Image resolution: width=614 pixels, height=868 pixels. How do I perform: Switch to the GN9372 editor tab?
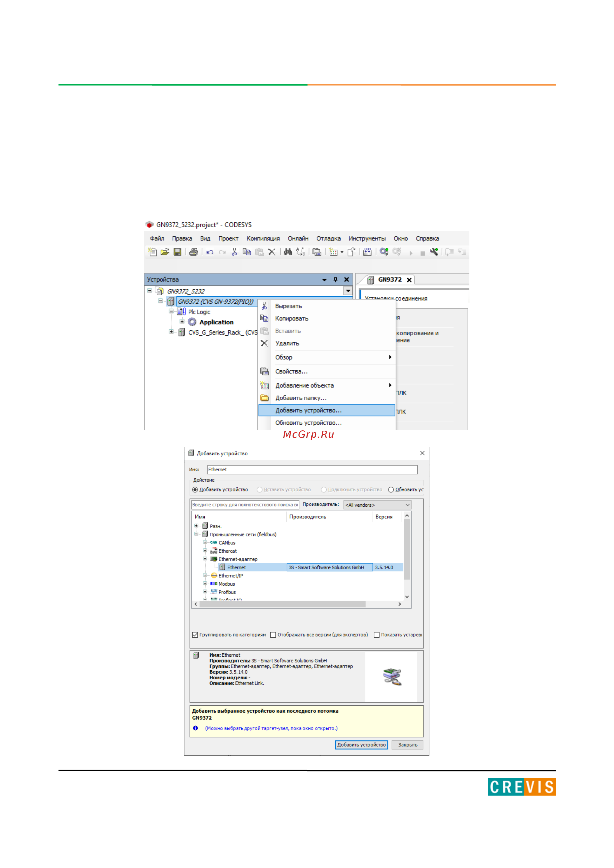click(x=390, y=279)
